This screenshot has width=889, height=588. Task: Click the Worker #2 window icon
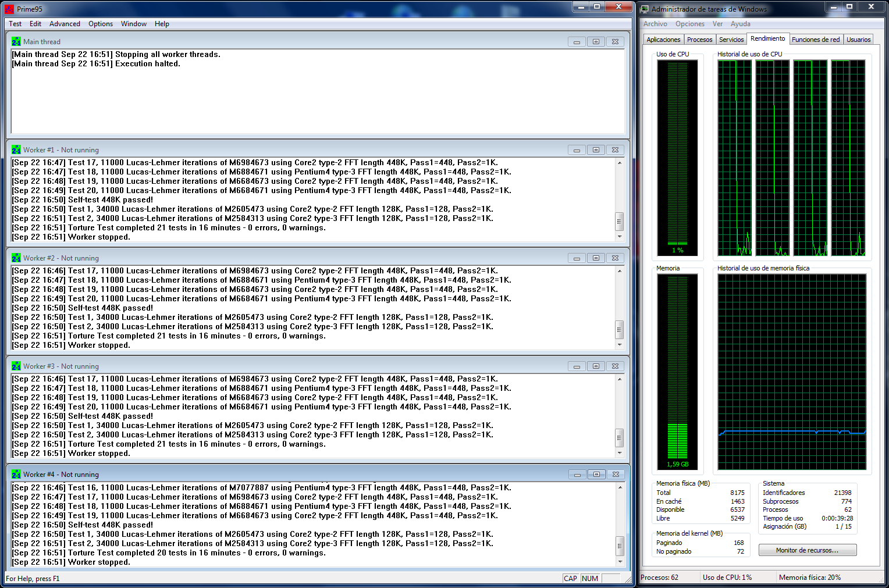pyautogui.click(x=16, y=258)
